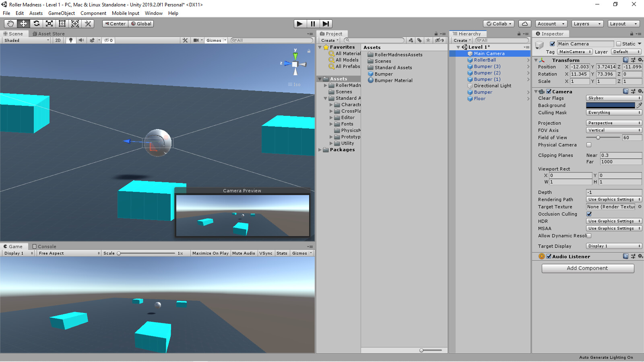
Task: Open the Collab menu button
Action: pos(499,24)
